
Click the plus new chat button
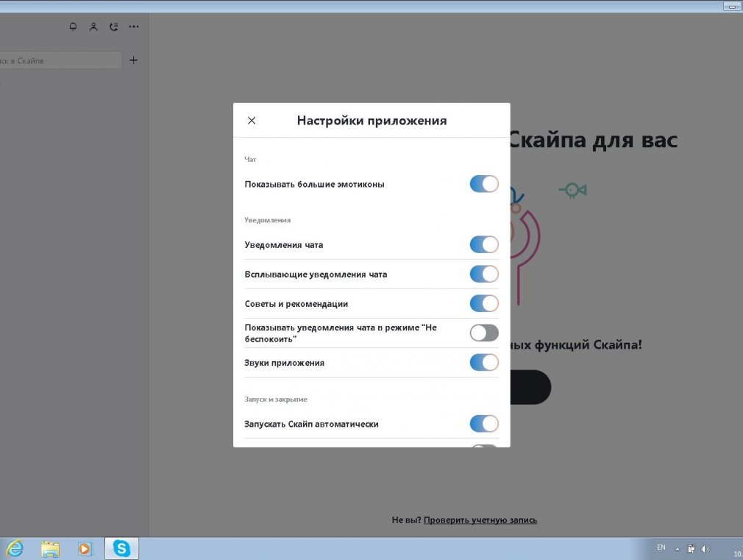point(134,60)
